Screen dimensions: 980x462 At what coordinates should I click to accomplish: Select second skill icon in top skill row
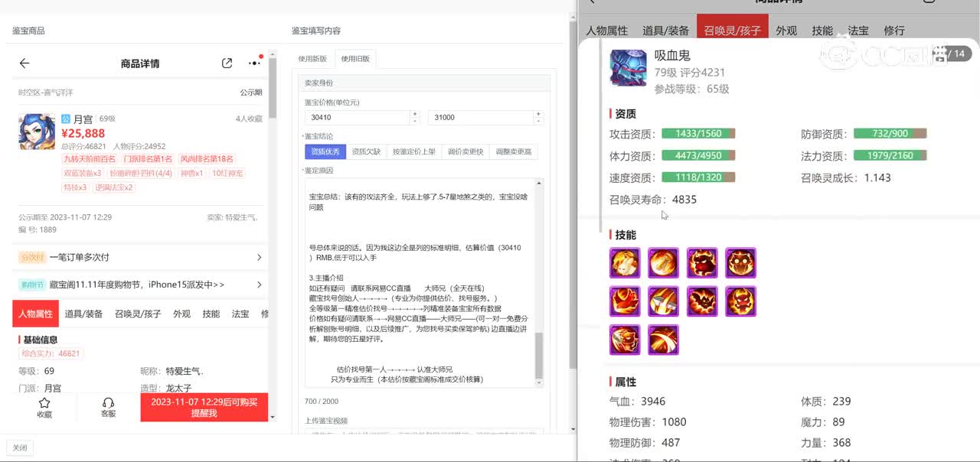[663, 263]
